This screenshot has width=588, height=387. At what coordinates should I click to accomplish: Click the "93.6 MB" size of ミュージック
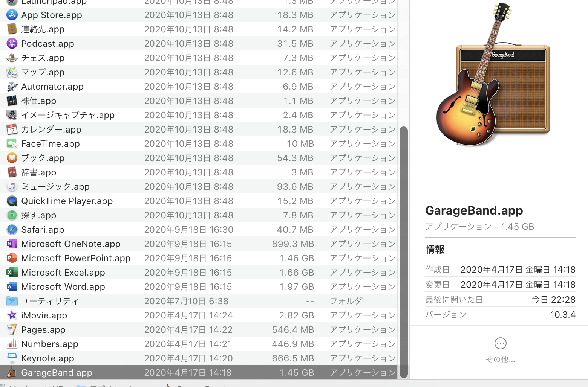(x=295, y=187)
